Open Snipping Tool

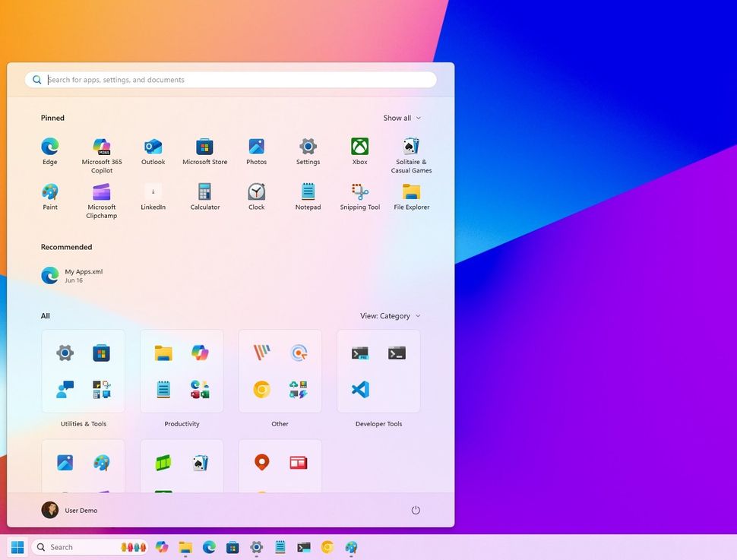click(x=359, y=193)
